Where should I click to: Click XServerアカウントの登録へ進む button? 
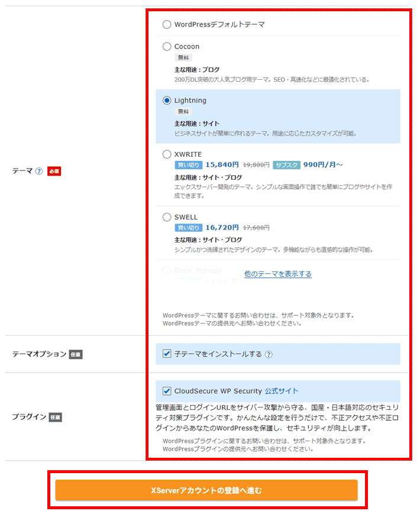(x=206, y=490)
